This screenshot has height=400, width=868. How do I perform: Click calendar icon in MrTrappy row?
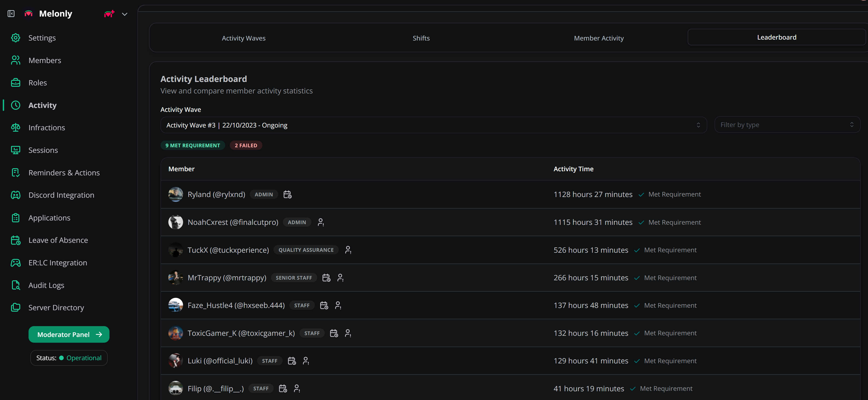[x=326, y=278]
